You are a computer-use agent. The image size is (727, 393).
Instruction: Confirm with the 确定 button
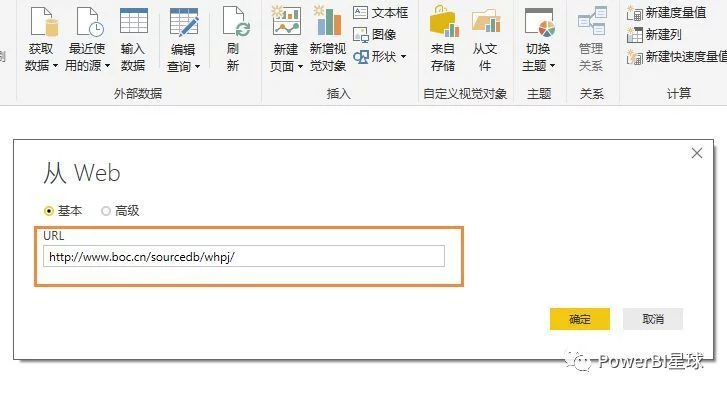[580, 319]
